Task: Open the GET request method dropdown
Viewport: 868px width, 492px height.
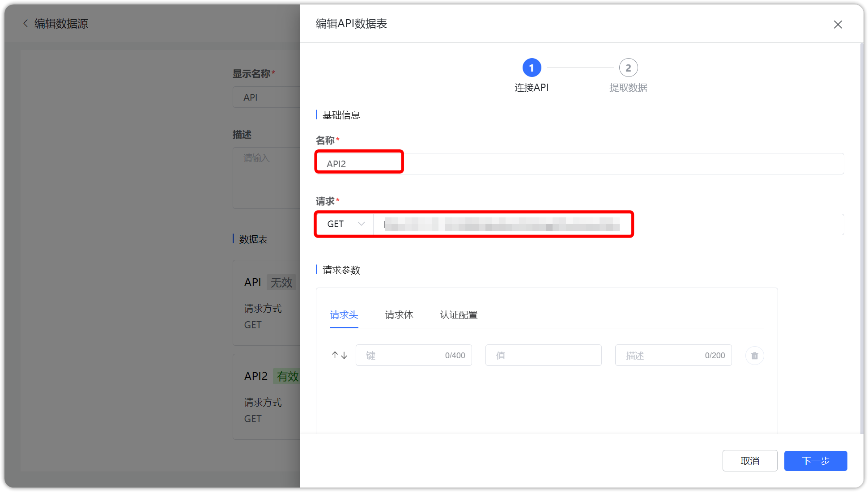Action: point(345,224)
